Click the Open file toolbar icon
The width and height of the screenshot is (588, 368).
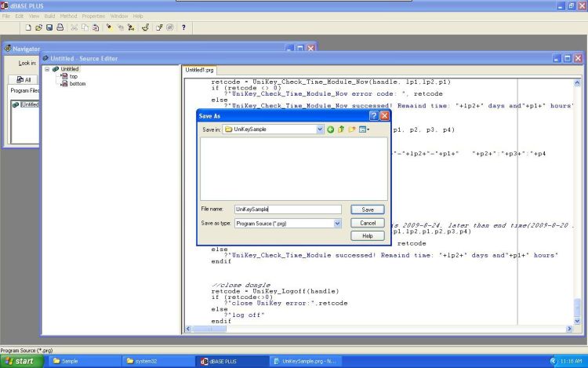pyautogui.click(x=38, y=27)
